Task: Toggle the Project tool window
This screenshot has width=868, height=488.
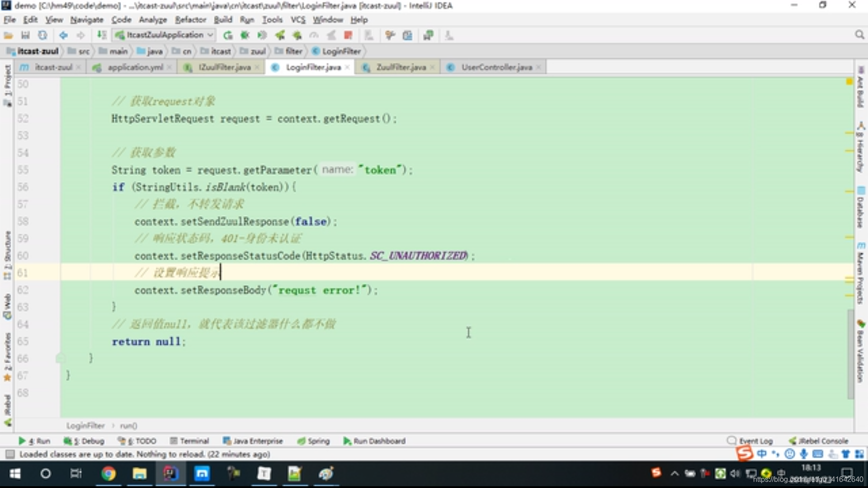Action: coord(7,85)
